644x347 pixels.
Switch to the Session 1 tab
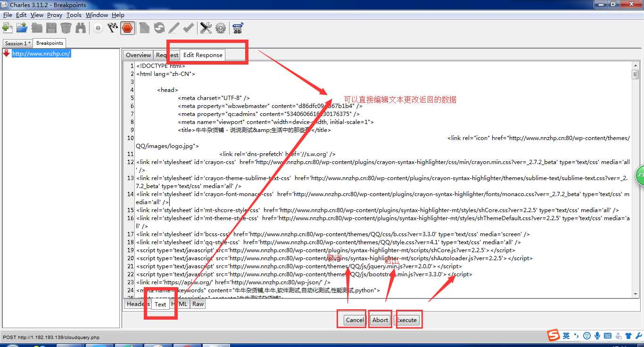point(18,43)
